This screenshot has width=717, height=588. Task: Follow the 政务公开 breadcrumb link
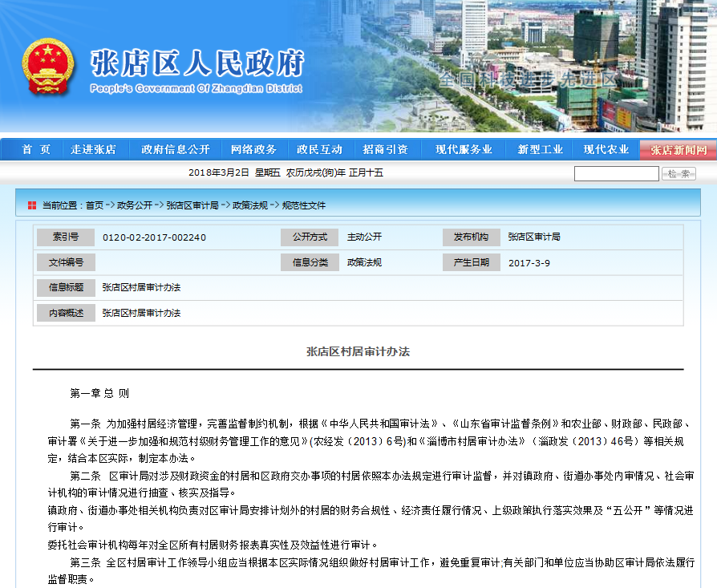click(134, 205)
